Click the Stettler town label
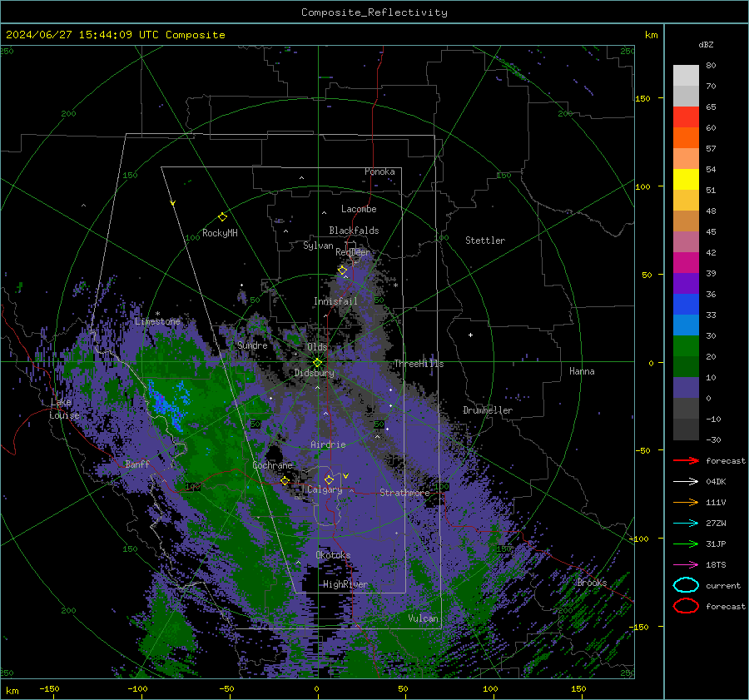This screenshot has height=700, width=749. pos(485,241)
